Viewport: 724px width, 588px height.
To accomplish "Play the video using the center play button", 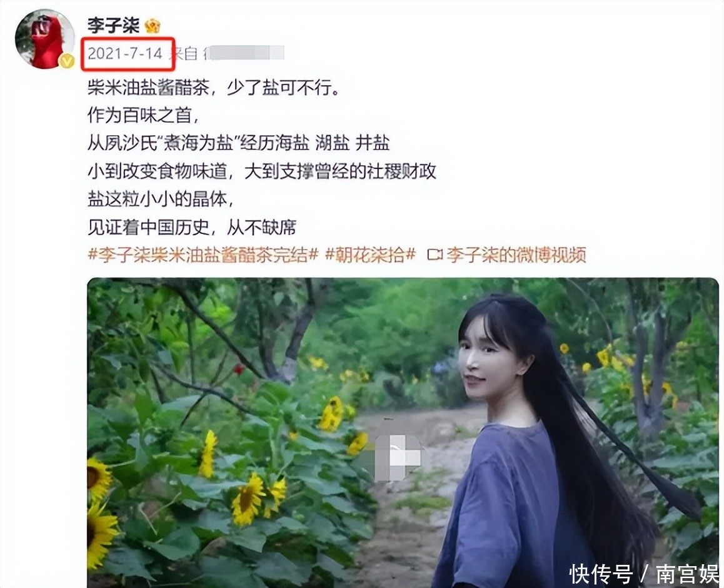I will pos(398,457).
